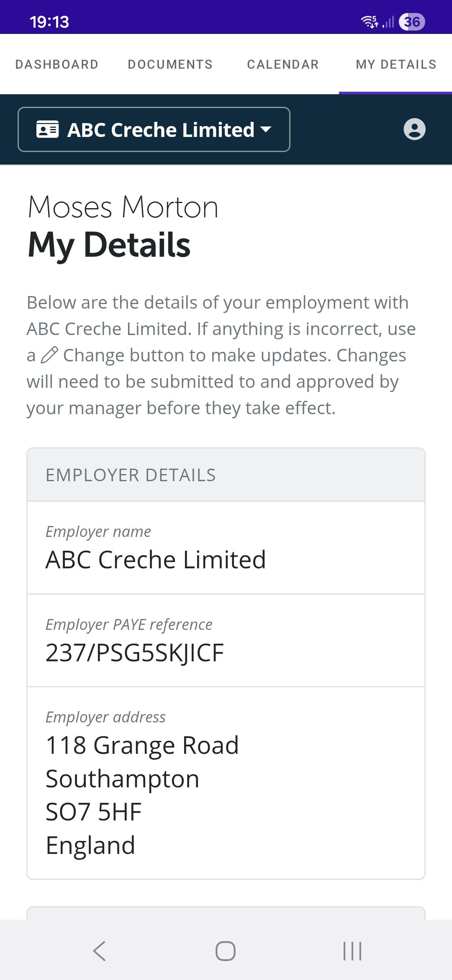The width and height of the screenshot is (452, 980).
Task: Tap the battery level indicator
Action: [412, 21]
